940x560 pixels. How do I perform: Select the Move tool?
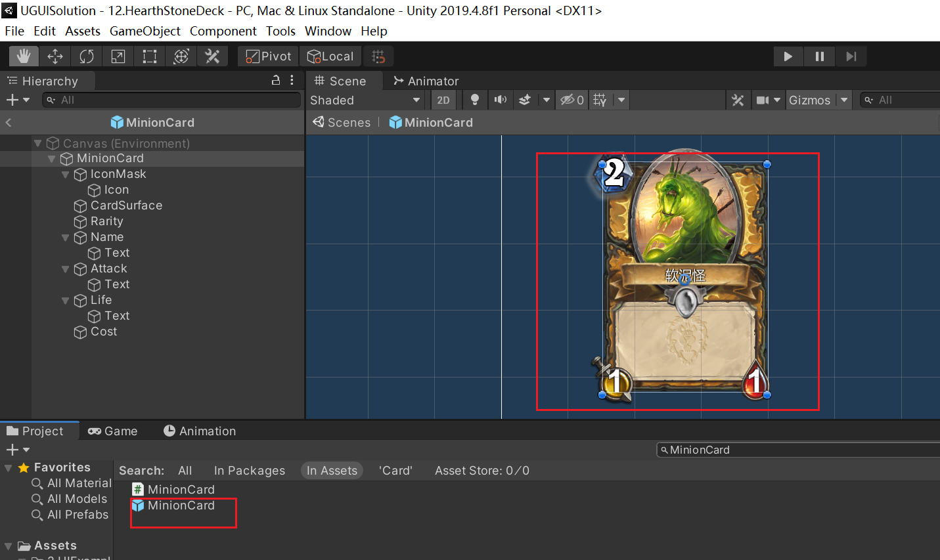click(x=55, y=56)
